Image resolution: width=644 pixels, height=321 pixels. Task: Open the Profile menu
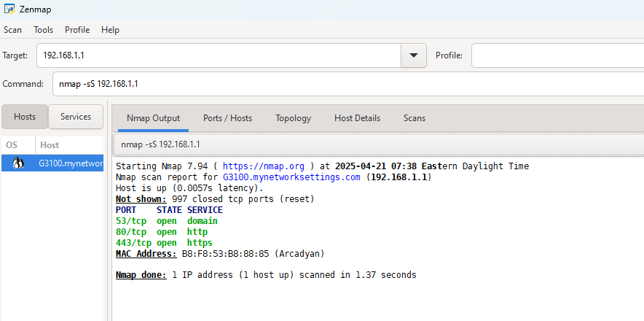coord(77,30)
